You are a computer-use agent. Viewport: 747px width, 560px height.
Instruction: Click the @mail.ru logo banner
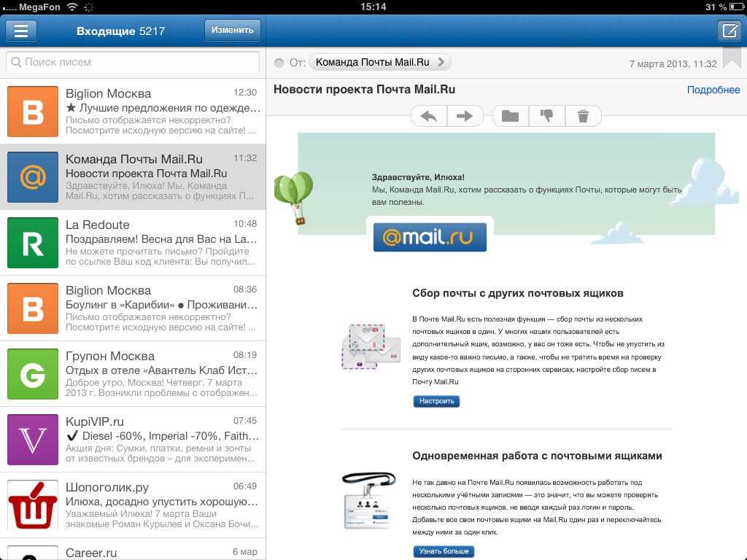(x=430, y=237)
